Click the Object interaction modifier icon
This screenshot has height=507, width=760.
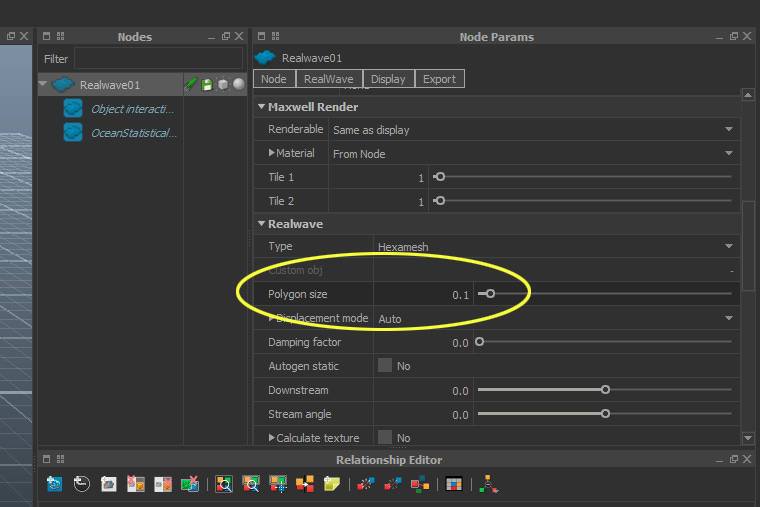[73, 108]
